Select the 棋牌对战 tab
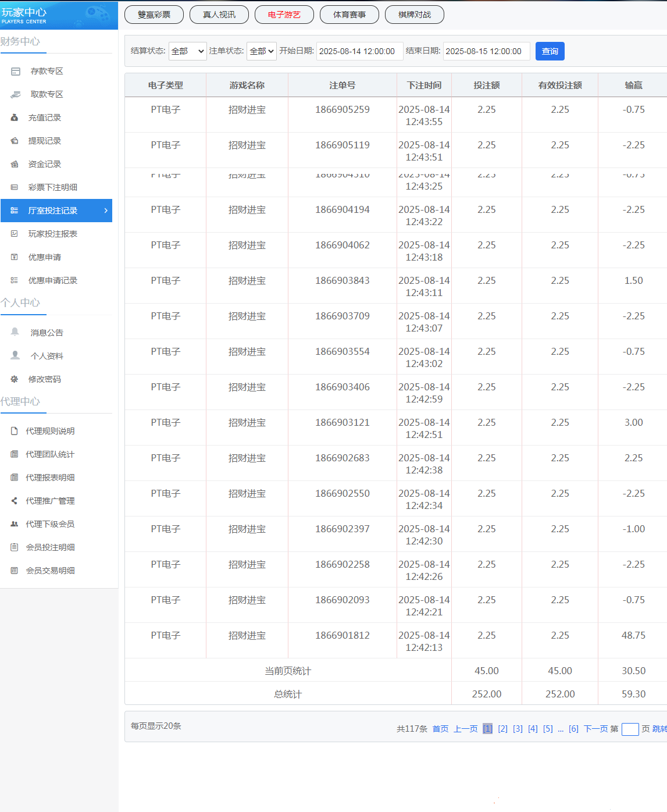667x812 pixels. [x=415, y=15]
